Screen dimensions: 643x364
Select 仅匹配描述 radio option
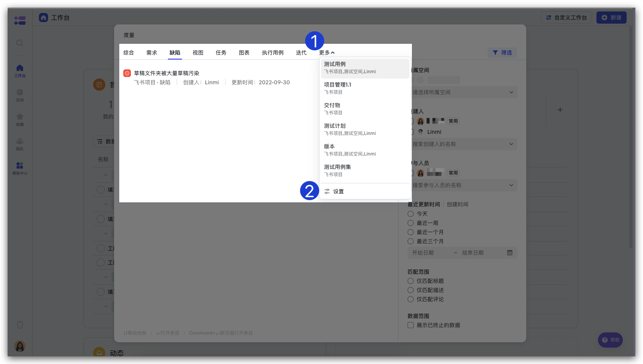pyautogui.click(x=411, y=290)
